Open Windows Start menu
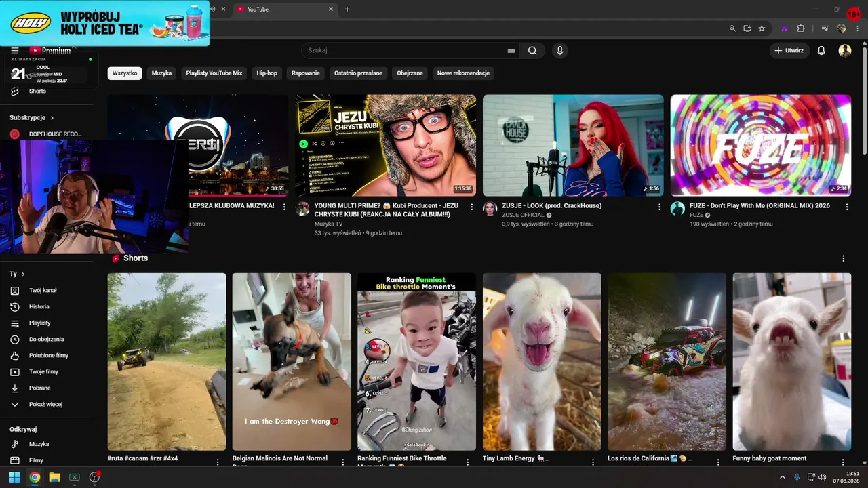868x488 pixels. pos(14,477)
